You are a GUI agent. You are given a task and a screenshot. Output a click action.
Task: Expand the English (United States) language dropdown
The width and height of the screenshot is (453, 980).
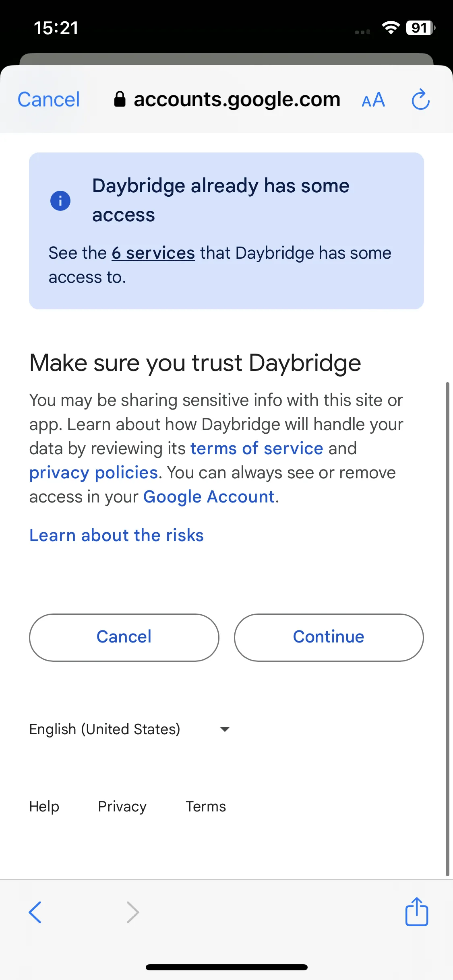click(129, 729)
